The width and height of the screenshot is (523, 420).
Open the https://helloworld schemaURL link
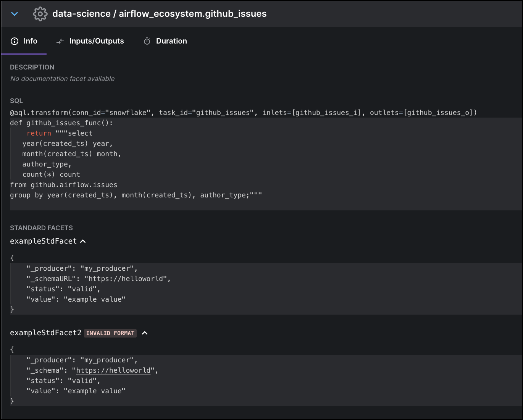click(x=125, y=279)
